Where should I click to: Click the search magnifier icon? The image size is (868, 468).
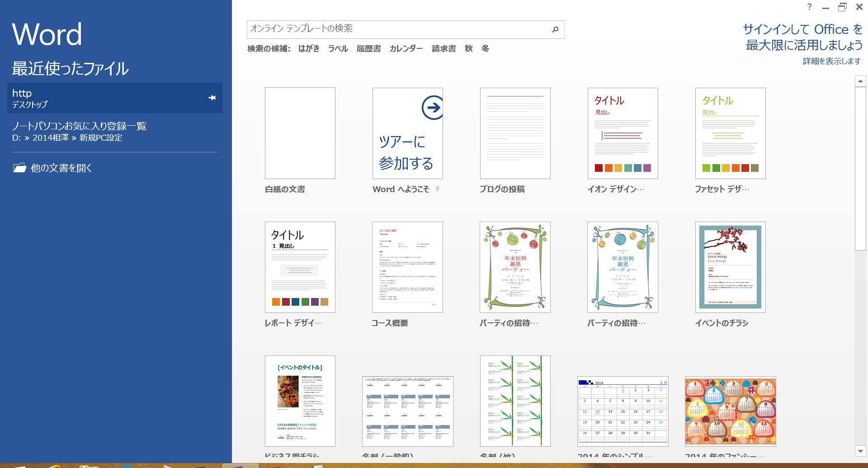(x=555, y=29)
